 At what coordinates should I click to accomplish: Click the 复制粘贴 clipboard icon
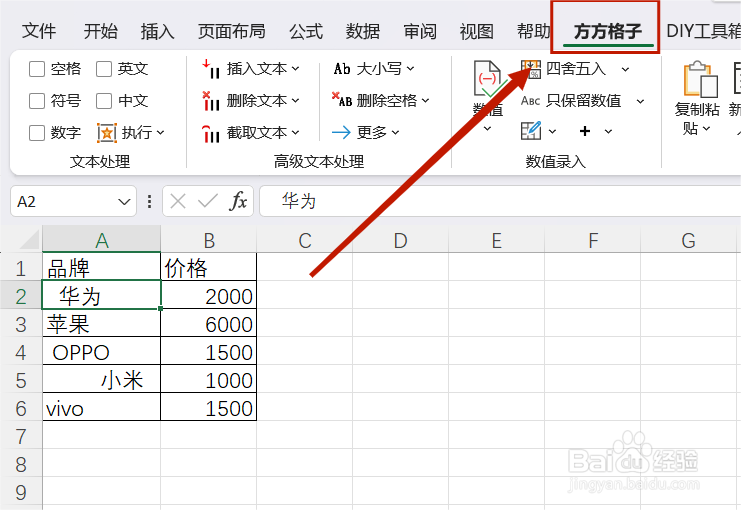(x=700, y=79)
